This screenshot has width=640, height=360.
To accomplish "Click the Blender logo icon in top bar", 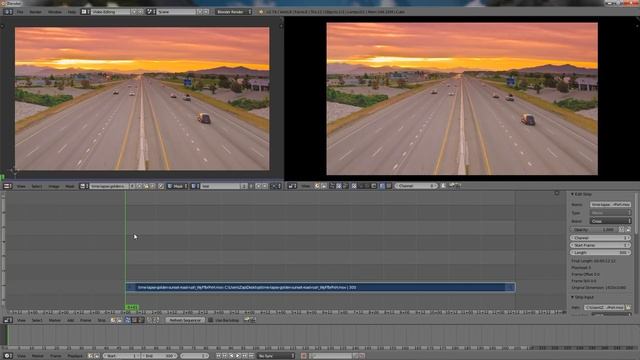I will click(261, 12).
